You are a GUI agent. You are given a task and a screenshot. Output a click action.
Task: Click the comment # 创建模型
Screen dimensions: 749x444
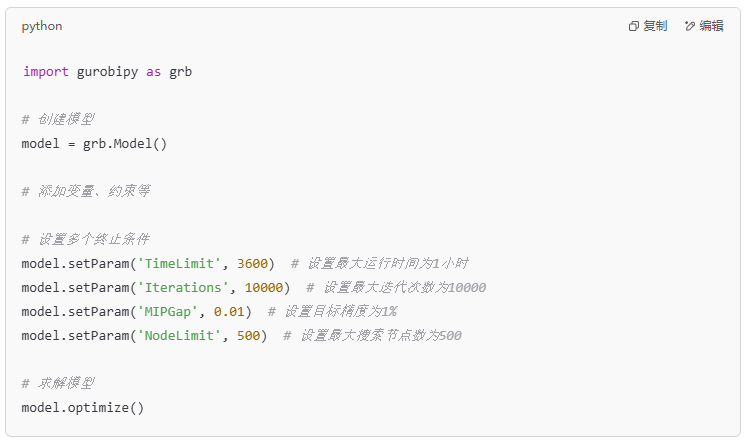pyautogui.click(x=58, y=119)
